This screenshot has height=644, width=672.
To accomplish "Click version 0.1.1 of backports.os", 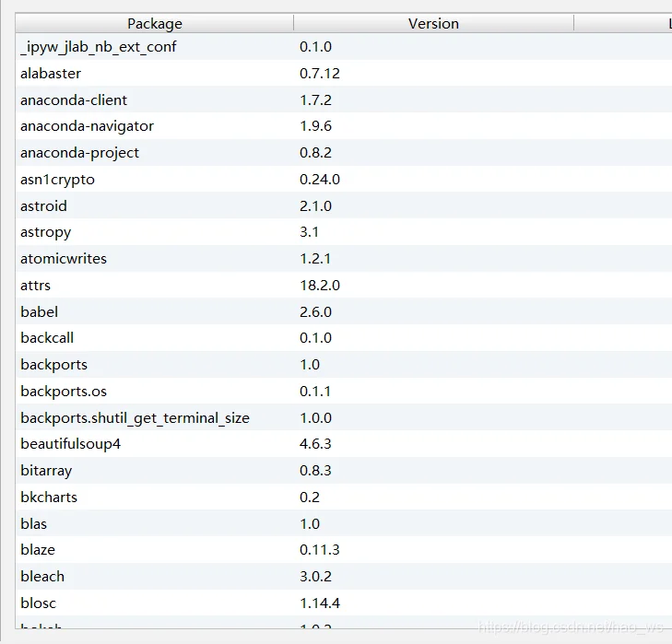I will [315, 392].
